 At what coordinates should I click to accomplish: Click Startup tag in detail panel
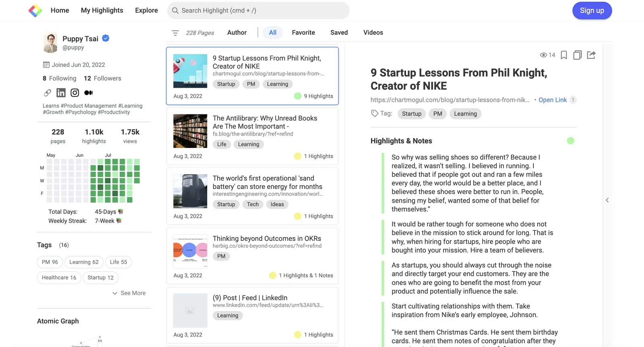411,114
